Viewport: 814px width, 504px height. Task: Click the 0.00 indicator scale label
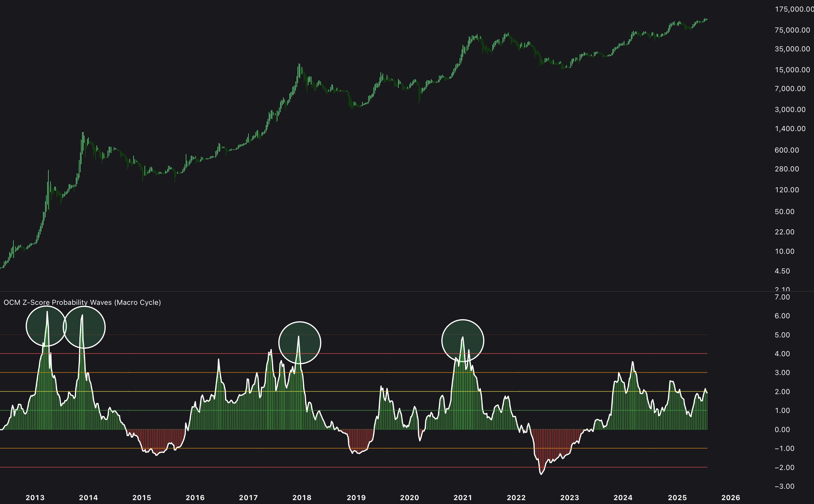[782, 430]
